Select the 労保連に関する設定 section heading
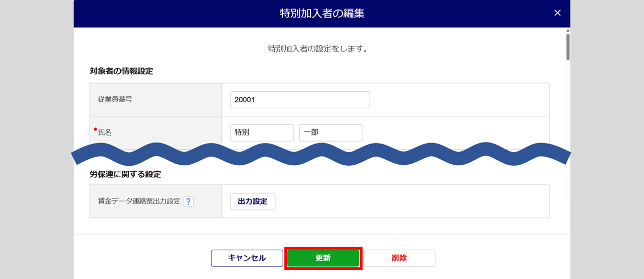Image resolution: width=644 pixels, height=279 pixels. pos(125,174)
